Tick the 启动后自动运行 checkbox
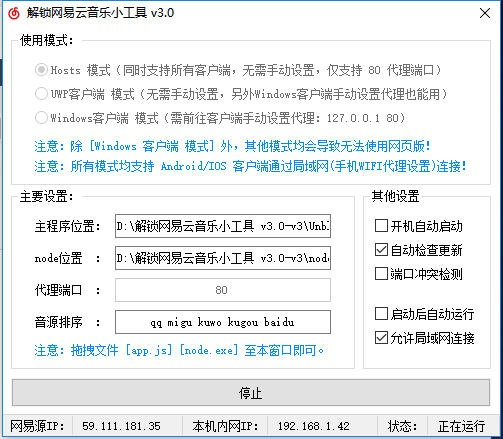Screen dimensions: 503x439 point(381,314)
